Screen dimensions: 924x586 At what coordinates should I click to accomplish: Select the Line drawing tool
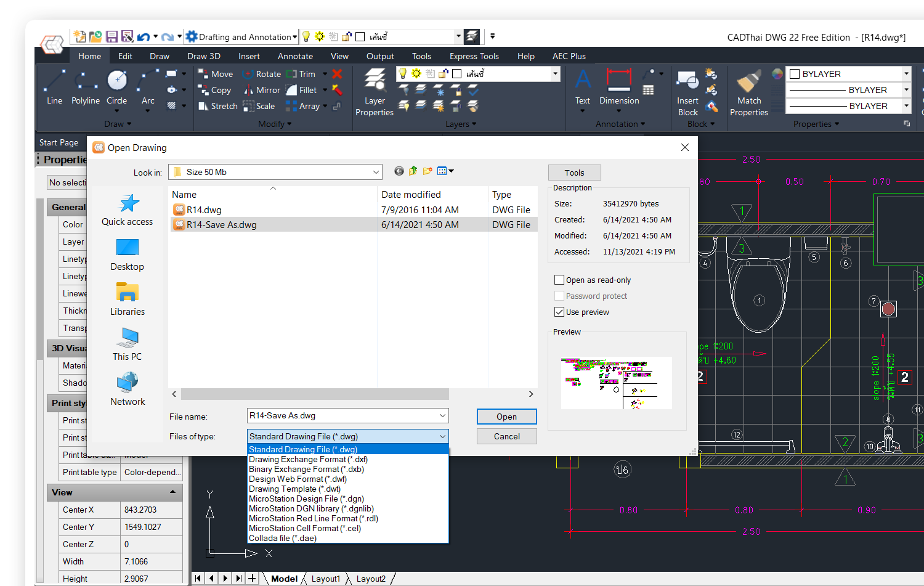[x=54, y=87]
